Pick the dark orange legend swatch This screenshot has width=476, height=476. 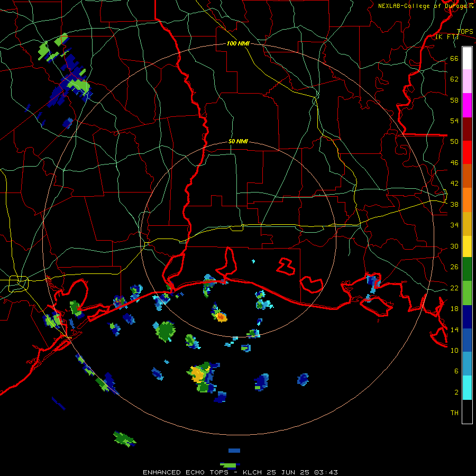click(467, 176)
